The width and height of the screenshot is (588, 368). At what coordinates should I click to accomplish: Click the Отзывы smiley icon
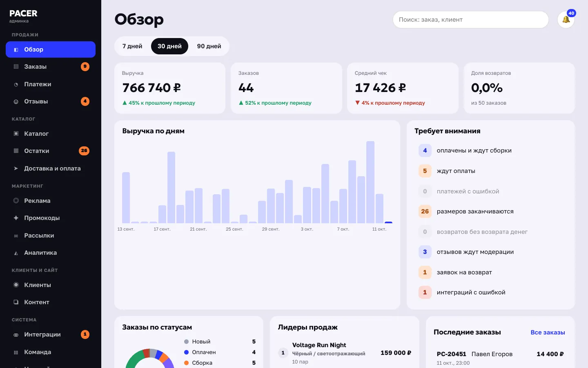click(16, 101)
